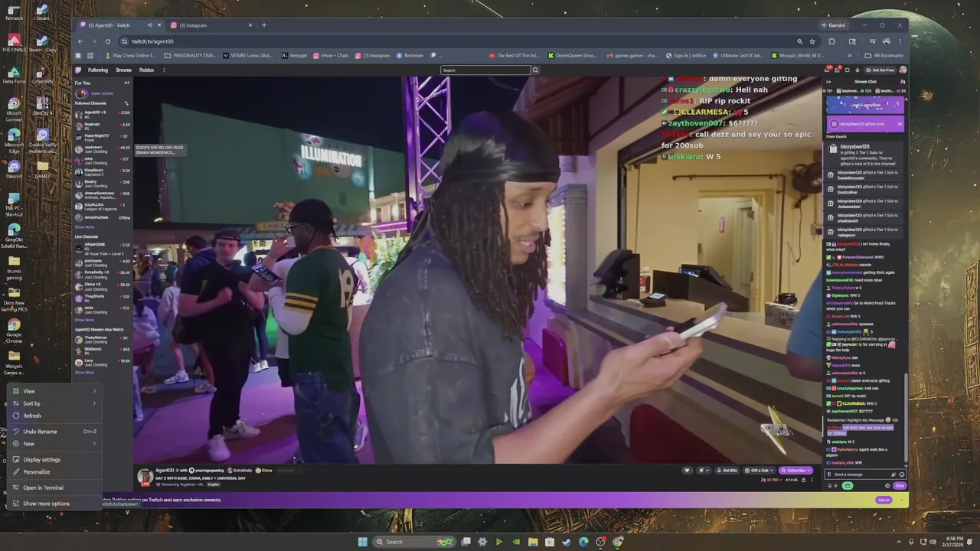
Task: Open Windows Start menu
Action: coord(362,542)
